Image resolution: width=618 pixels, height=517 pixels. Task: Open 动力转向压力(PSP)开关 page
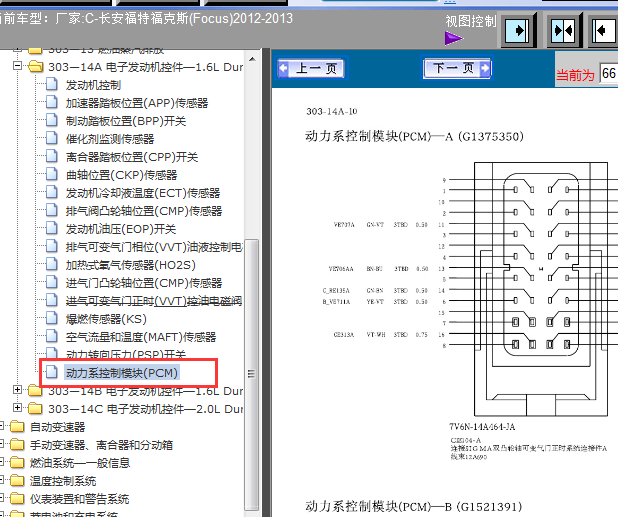(126, 355)
